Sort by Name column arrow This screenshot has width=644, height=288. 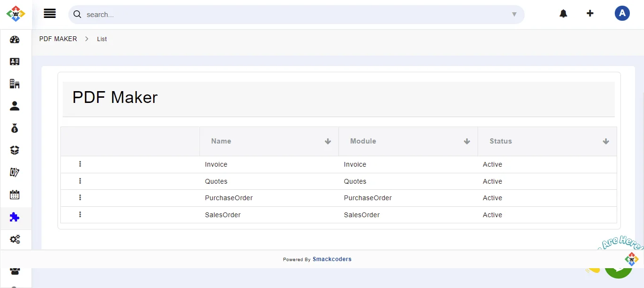tap(328, 142)
